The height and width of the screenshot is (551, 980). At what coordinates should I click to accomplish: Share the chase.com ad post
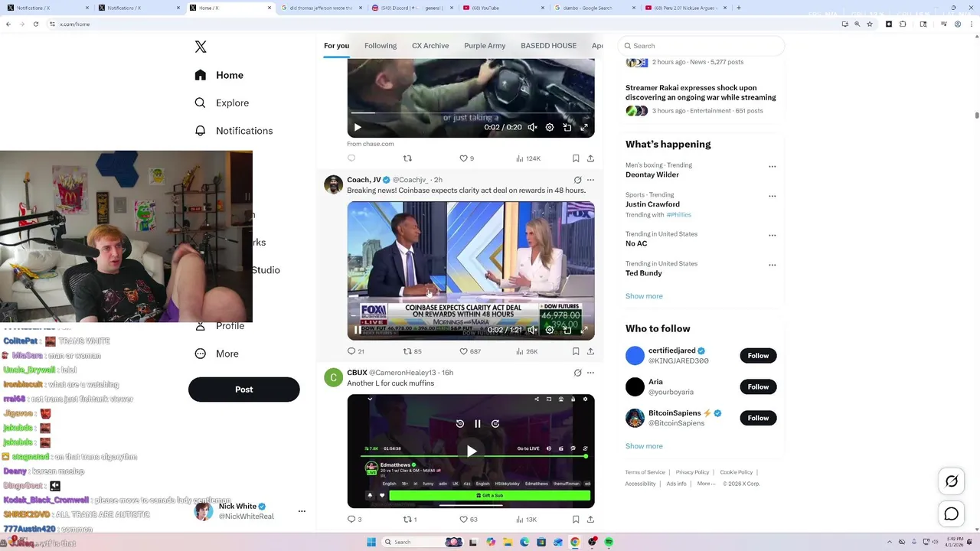pyautogui.click(x=590, y=158)
